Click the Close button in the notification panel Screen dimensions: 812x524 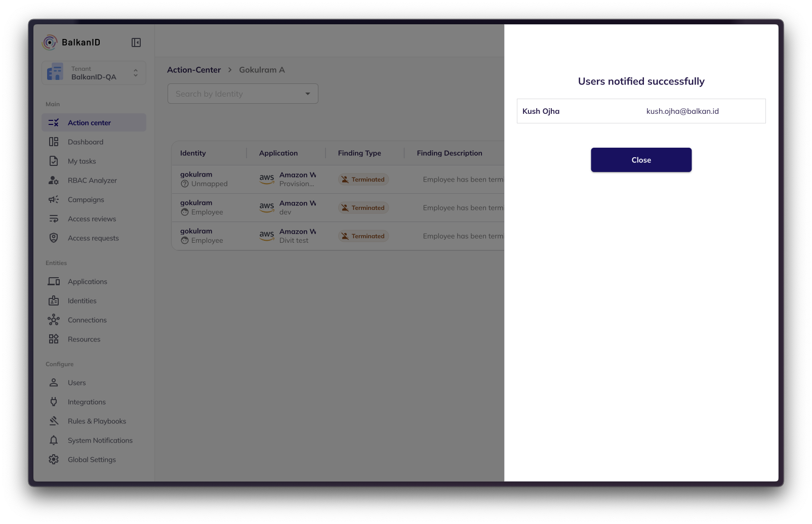tap(641, 160)
